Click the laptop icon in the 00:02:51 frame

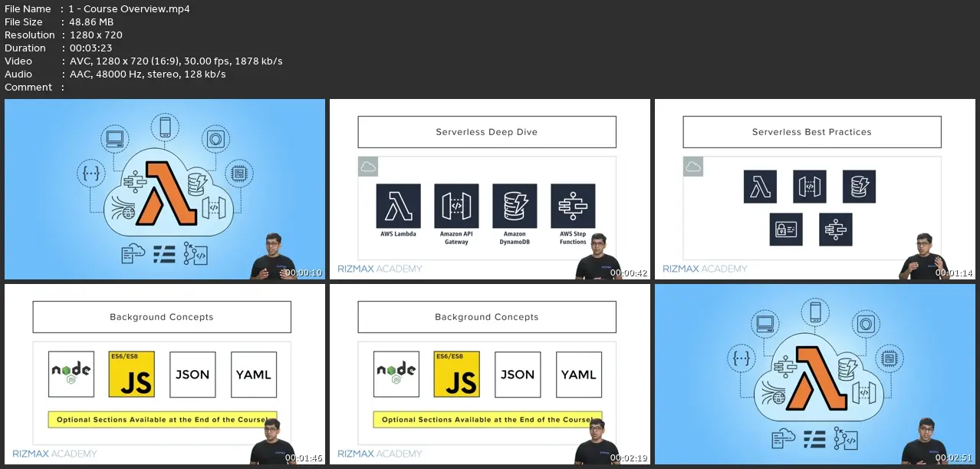765,323
